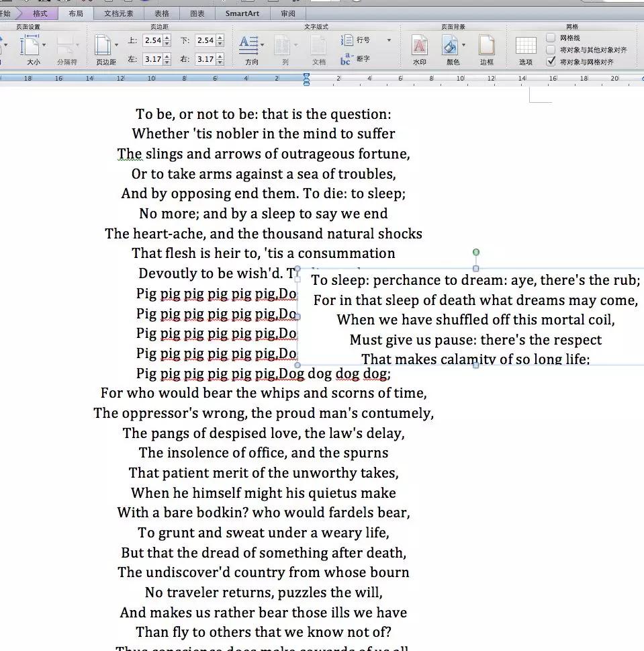Click the 断字 hyphenation icon

(x=346, y=58)
